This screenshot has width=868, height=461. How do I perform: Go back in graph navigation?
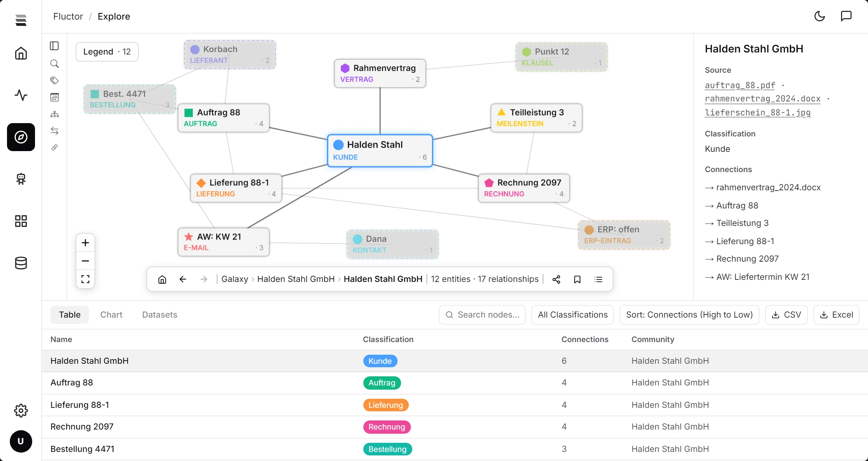click(x=183, y=279)
